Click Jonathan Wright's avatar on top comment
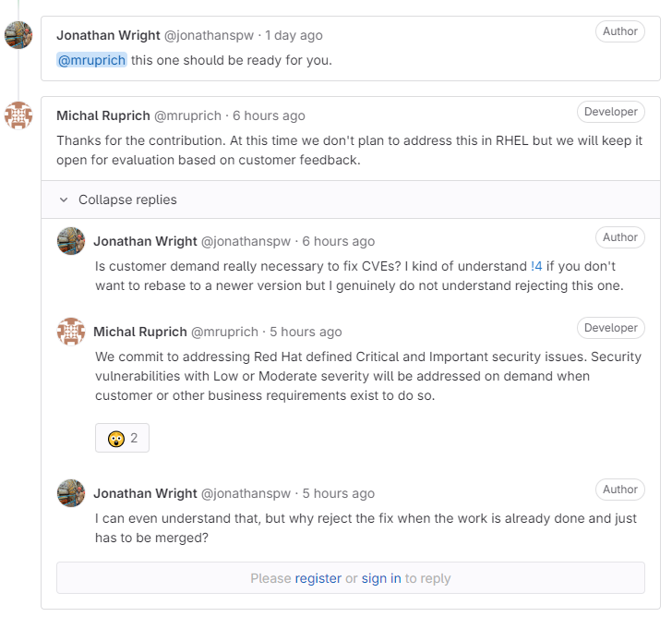 point(18,35)
